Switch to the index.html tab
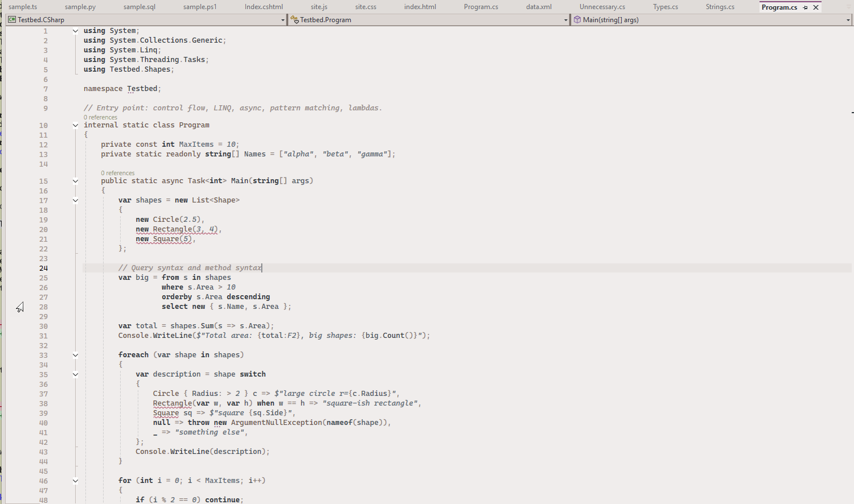 coord(420,7)
